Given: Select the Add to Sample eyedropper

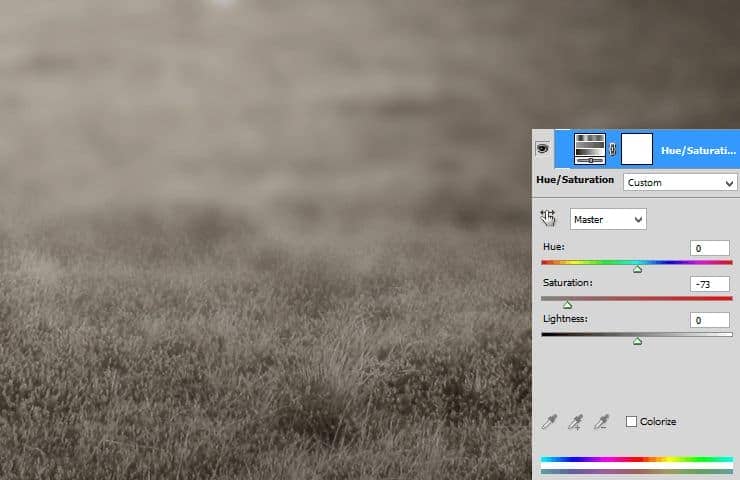Looking at the screenshot, I should tap(575, 421).
